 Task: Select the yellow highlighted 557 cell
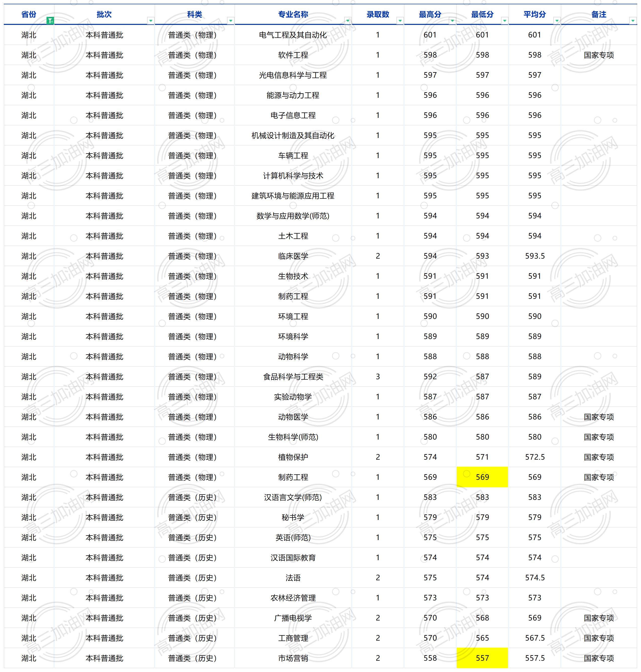pos(482,658)
